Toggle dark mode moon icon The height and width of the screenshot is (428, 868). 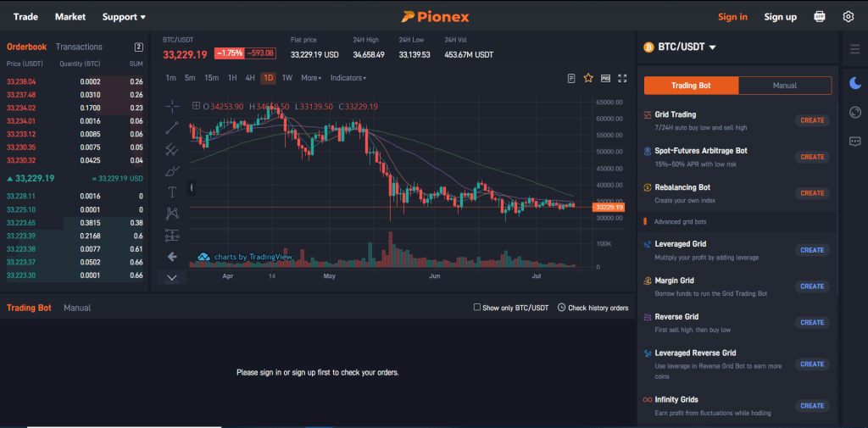(854, 83)
